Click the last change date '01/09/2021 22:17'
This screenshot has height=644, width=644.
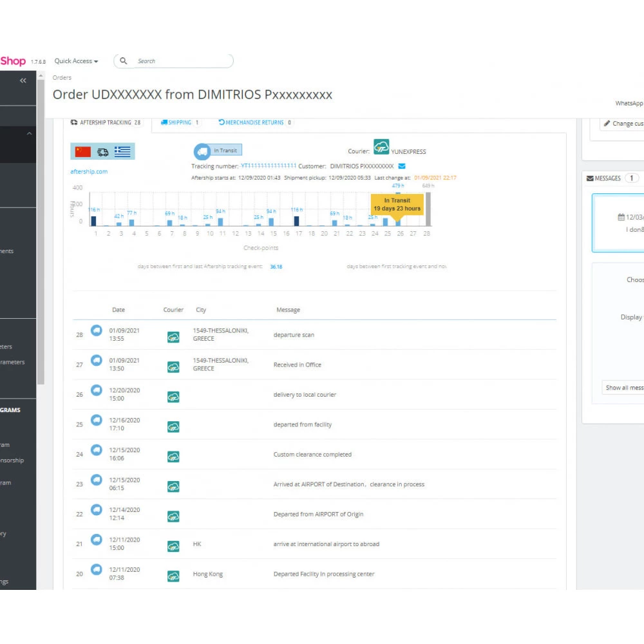click(x=435, y=178)
